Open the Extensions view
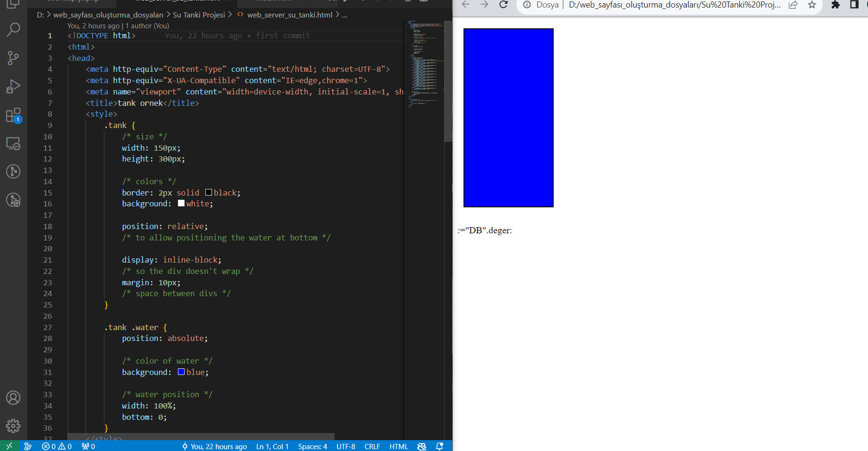Image resolution: width=868 pixels, height=451 pixels. pos(13,115)
